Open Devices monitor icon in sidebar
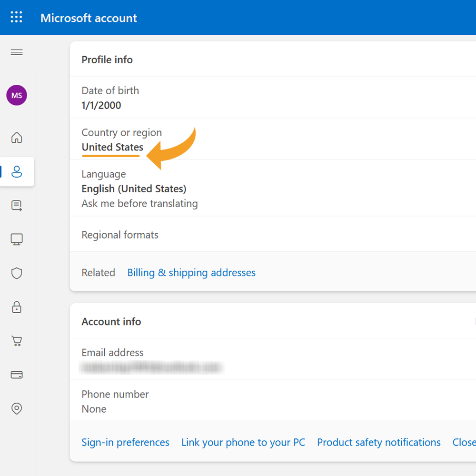This screenshot has height=476, width=476. click(17, 239)
